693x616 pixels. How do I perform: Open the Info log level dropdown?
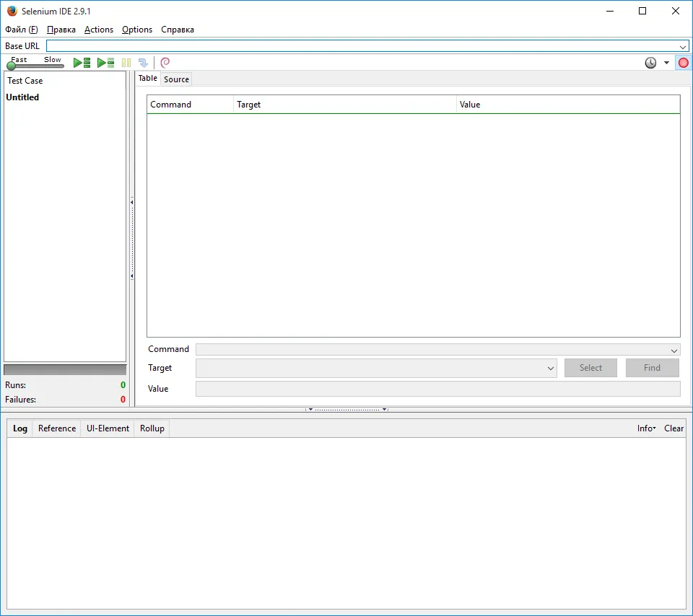click(x=646, y=428)
